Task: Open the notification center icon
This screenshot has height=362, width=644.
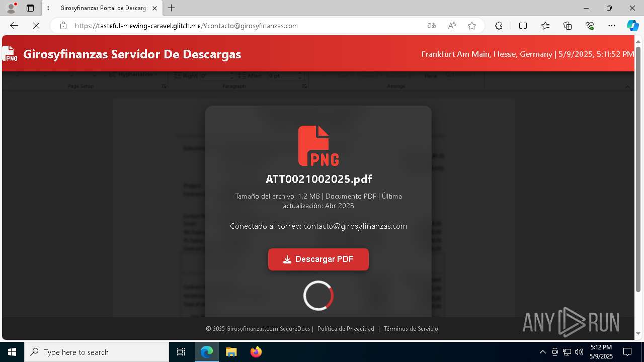Action: [627, 352]
